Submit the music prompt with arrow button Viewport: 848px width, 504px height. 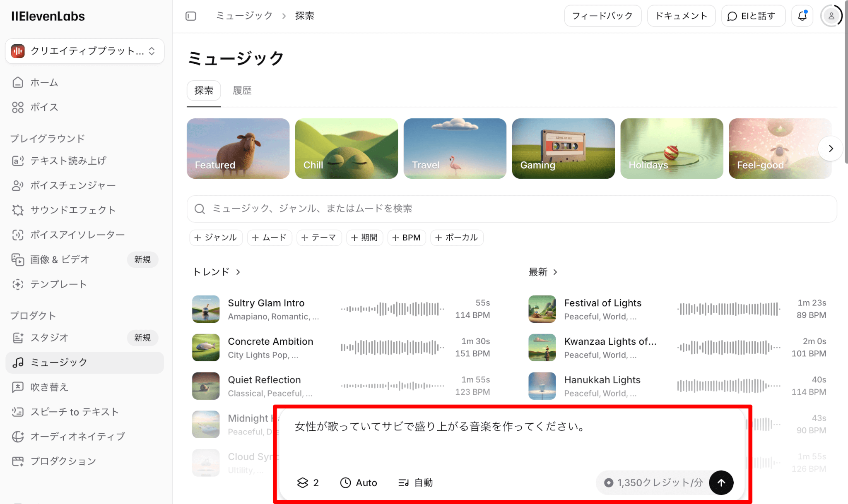pos(721,482)
